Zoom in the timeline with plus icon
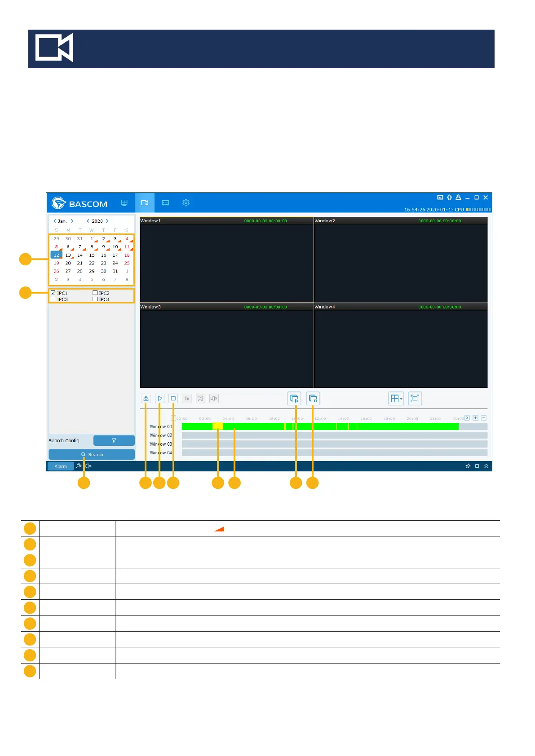 pyautogui.click(x=475, y=418)
